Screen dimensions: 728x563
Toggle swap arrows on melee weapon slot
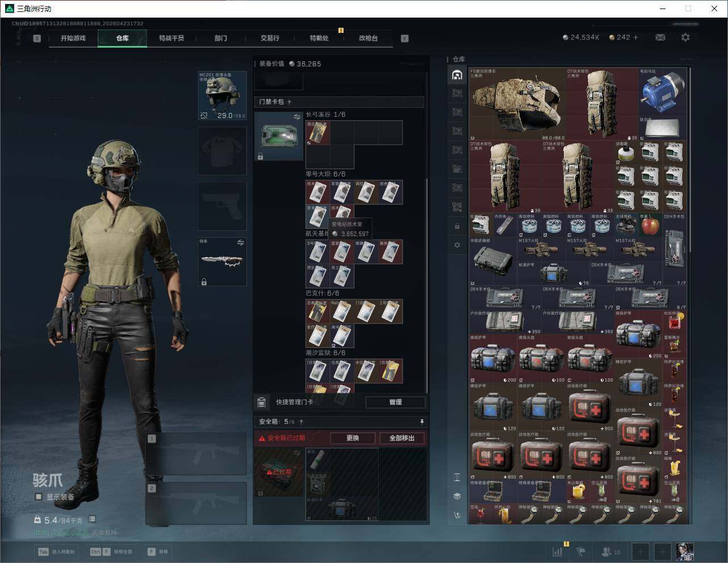240,242
